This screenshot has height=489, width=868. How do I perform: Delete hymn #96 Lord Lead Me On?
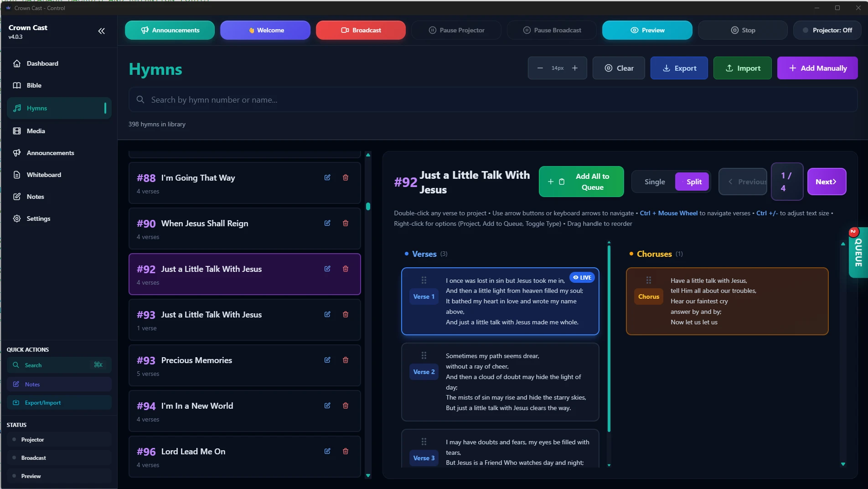tap(346, 451)
